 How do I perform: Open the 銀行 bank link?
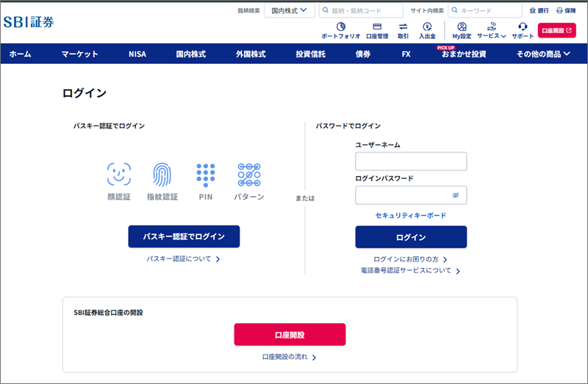[539, 10]
